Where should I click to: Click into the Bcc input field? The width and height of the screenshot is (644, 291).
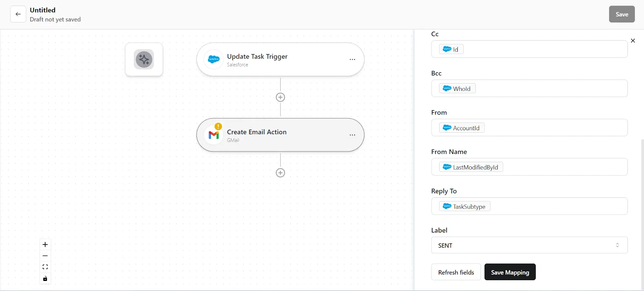[529, 88]
